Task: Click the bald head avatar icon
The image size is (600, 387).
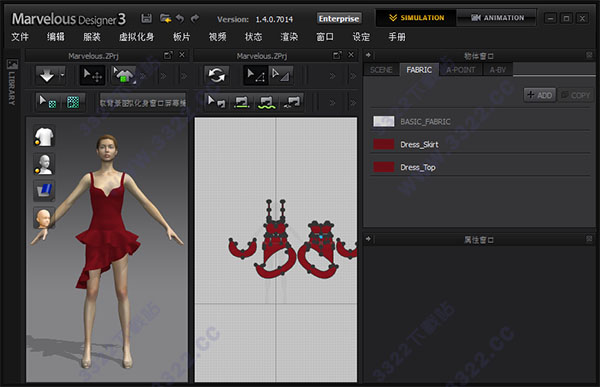Action: pos(44,218)
